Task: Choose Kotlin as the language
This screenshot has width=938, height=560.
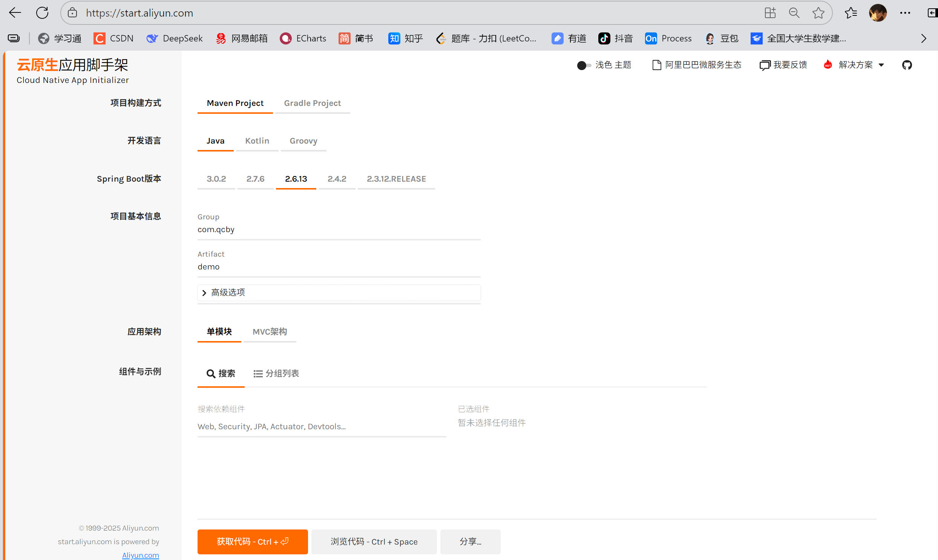Action: (257, 141)
